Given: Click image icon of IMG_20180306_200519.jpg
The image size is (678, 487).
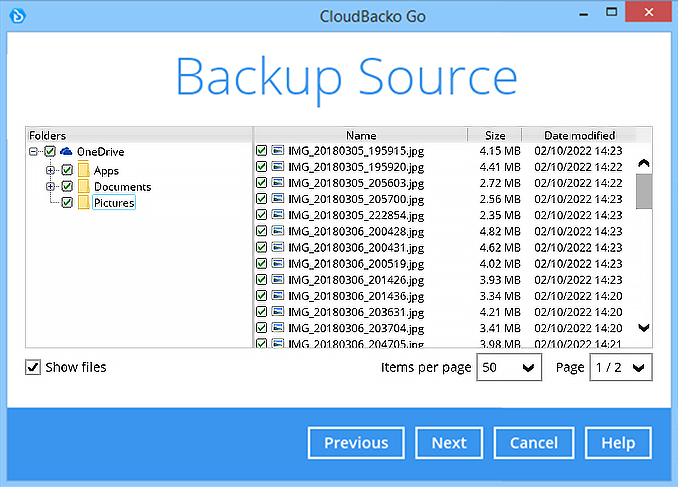Looking at the screenshot, I should (278, 263).
